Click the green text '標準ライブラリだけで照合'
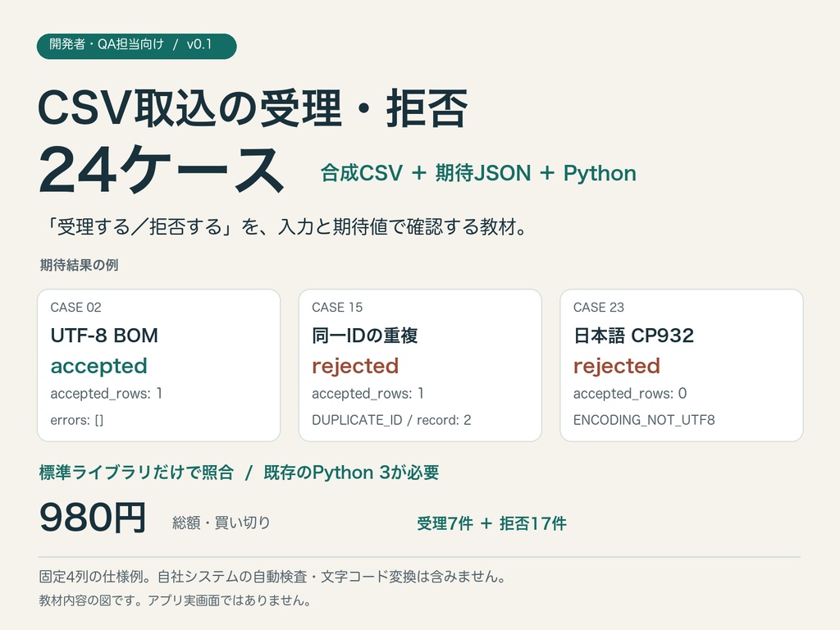 pyautogui.click(x=136, y=472)
